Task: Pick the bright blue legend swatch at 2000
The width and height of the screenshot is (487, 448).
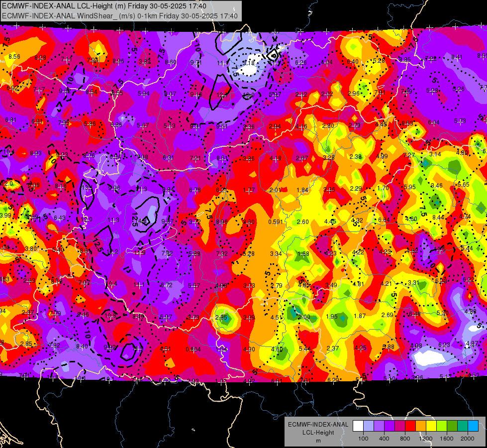Action: [x=473, y=426]
